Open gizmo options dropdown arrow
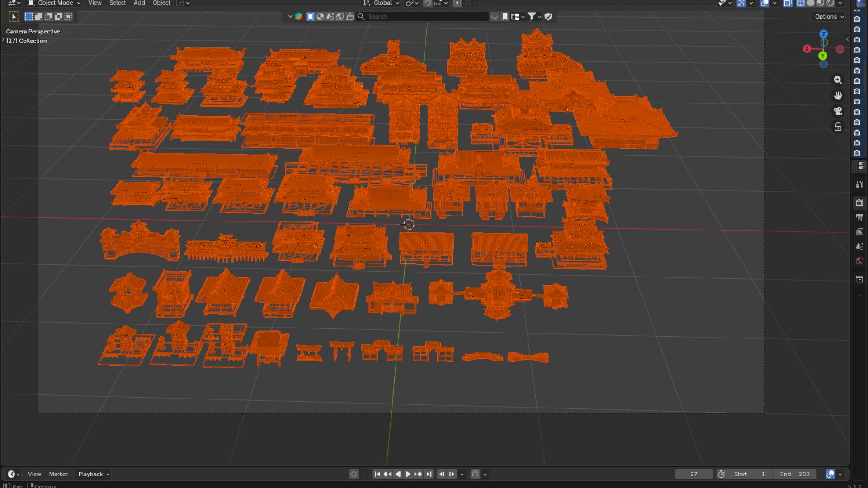Viewport: 868px width, 488px height. (x=751, y=3)
